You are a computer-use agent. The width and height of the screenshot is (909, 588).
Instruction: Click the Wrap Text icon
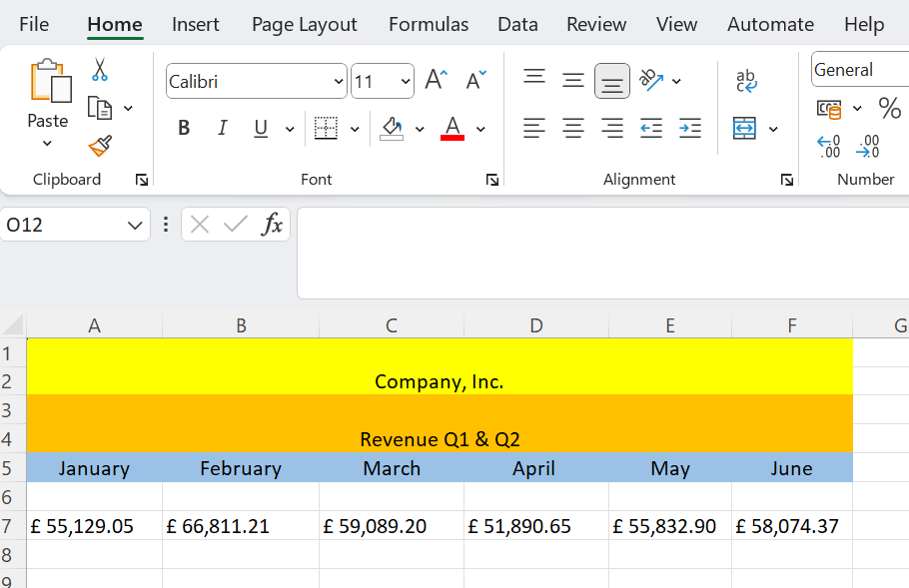(746, 81)
